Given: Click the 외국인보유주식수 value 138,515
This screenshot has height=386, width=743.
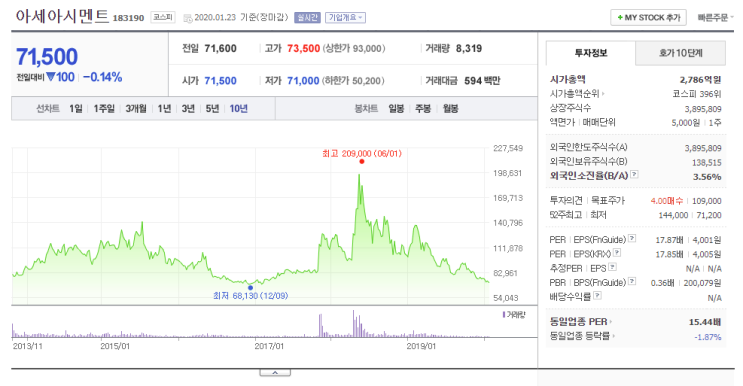Looking at the screenshot, I should point(707,162).
